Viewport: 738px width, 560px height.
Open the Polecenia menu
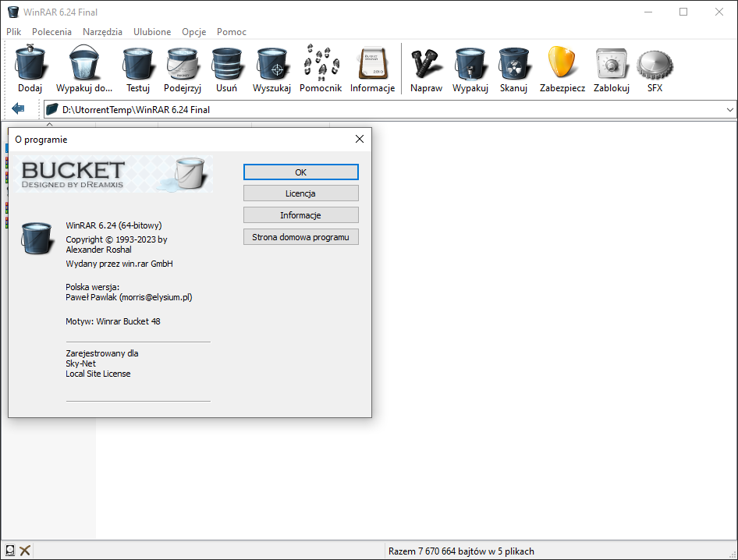[x=51, y=31]
